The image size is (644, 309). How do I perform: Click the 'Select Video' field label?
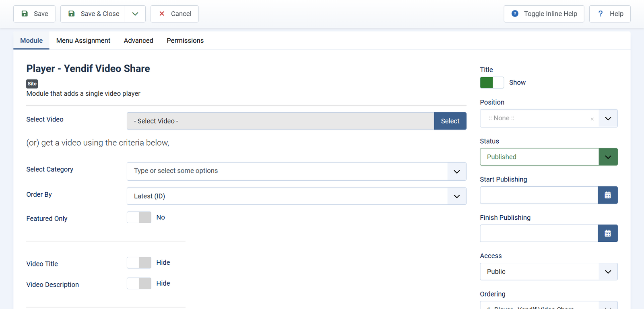coord(45,119)
